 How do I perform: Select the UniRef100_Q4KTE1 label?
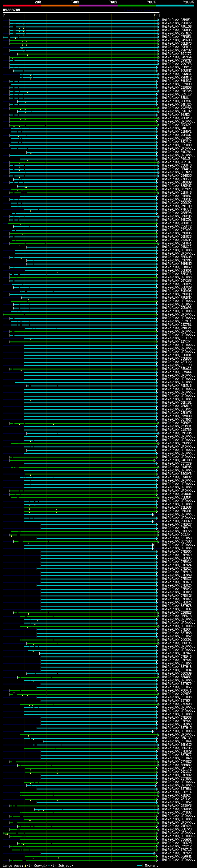[x=177, y=128]
